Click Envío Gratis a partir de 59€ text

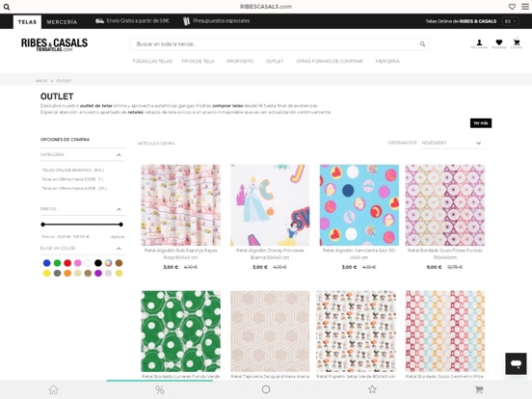(138, 20)
